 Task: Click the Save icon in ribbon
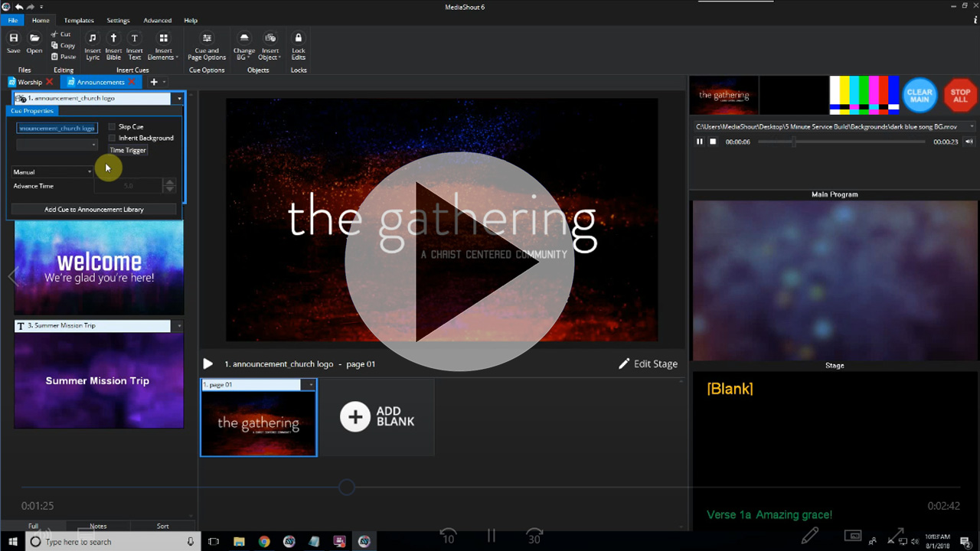click(13, 38)
